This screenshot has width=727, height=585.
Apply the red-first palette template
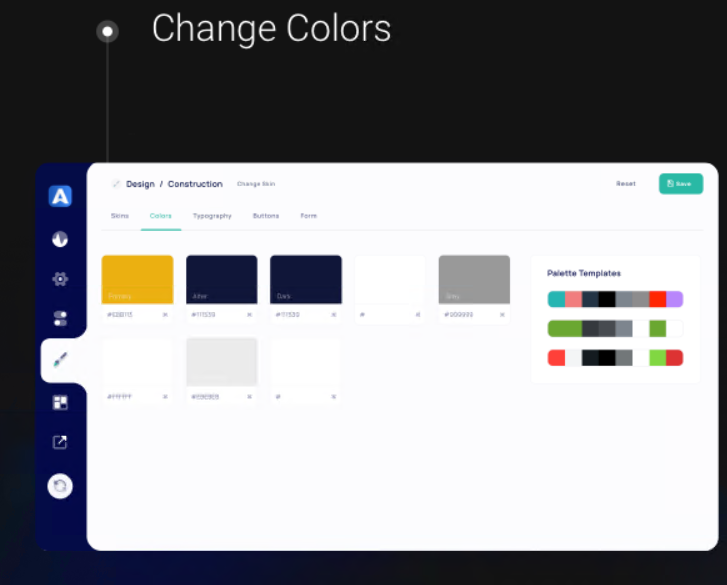[x=615, y=358]
